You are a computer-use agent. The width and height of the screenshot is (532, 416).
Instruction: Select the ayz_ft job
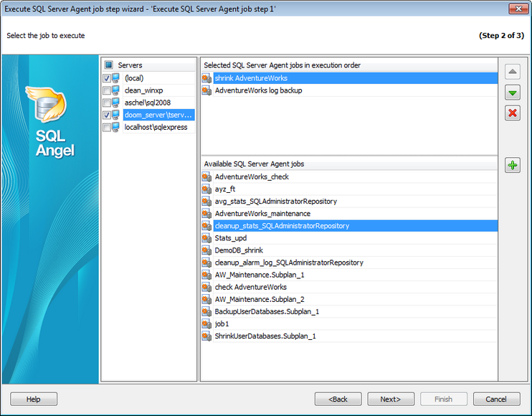tap(355, 189)
